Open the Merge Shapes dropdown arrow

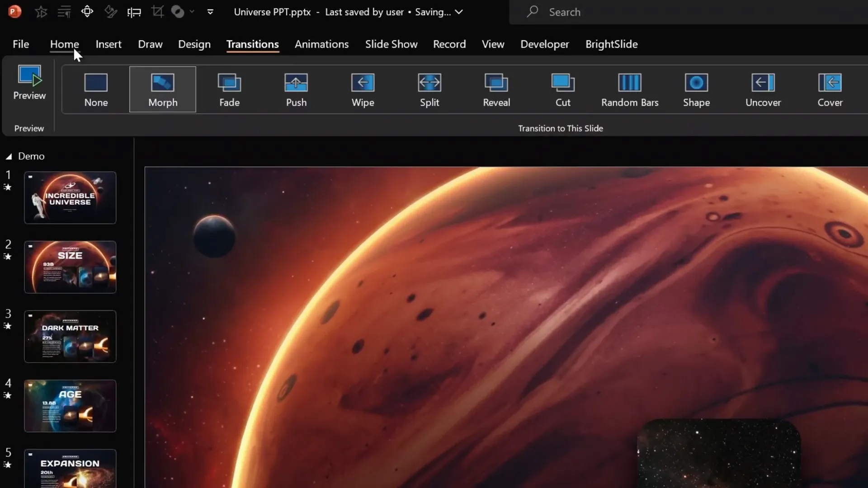192,12
